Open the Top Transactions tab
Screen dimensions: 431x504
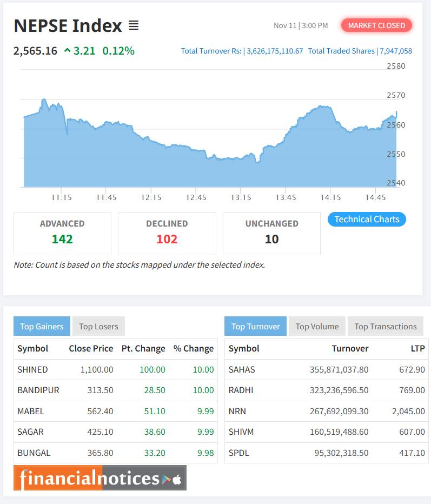tap(385, 326)
